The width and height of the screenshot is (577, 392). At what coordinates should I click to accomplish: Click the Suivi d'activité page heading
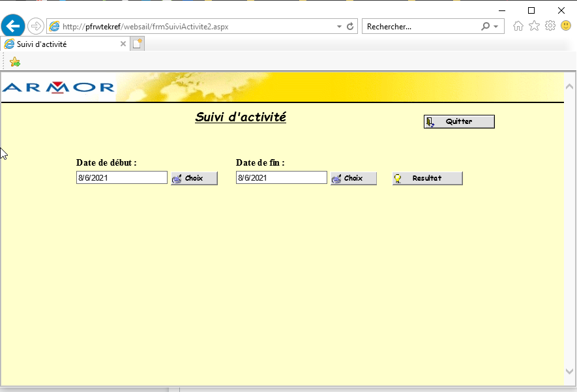(x=241, y=117)
